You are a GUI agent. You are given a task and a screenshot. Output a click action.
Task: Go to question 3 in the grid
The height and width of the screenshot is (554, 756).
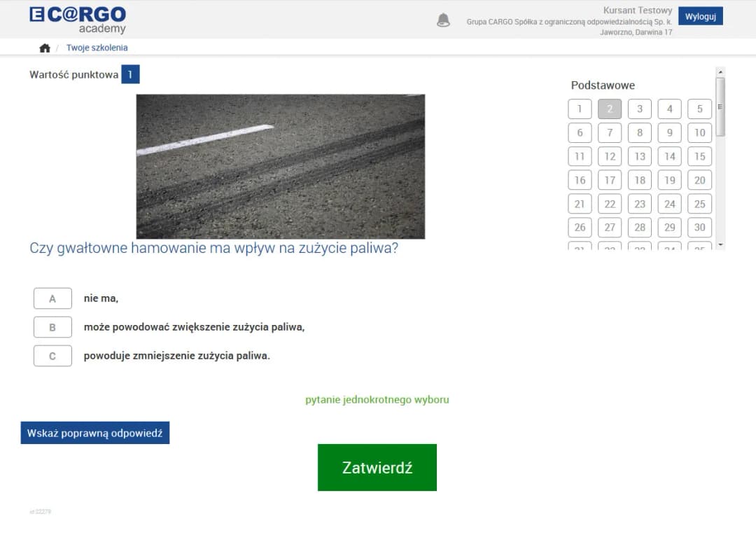(x=640, y=109)
